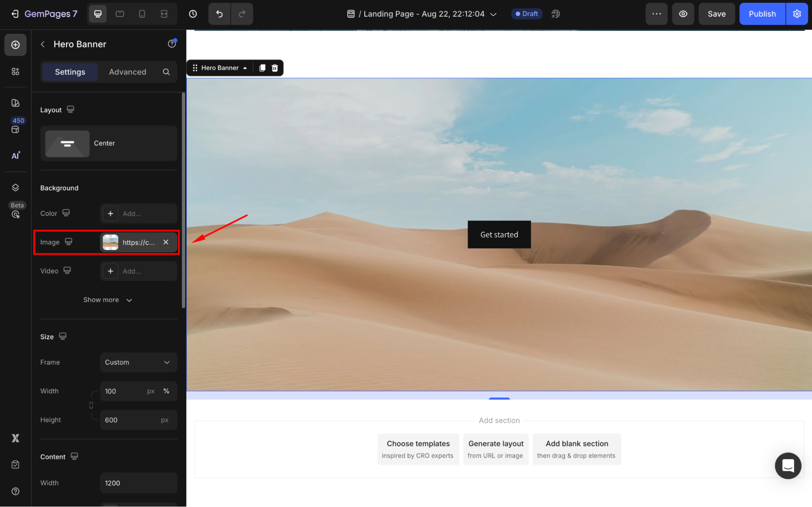Switch to tablet device view
Viewport: 812px width, 507px height.
(x=120, y=14)
